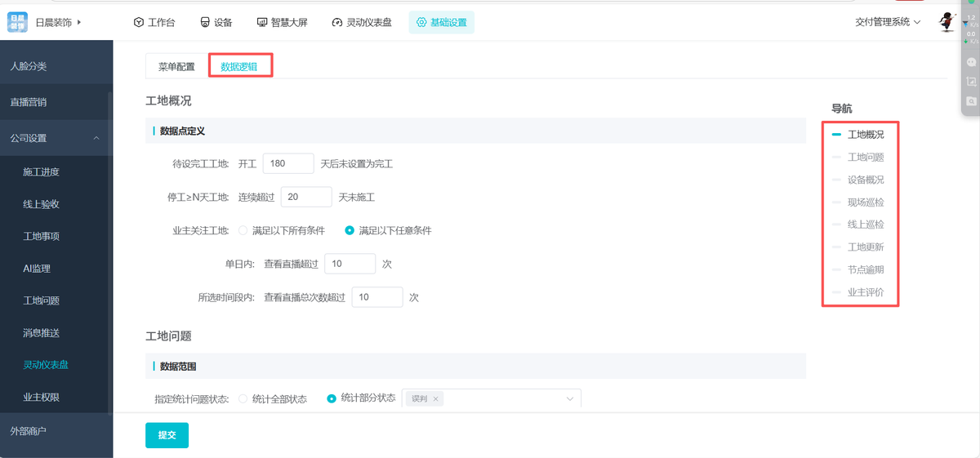Open the problem status multi-select dropdown arrow
This screenshot has width=980, height=458.
click(570, 398)
